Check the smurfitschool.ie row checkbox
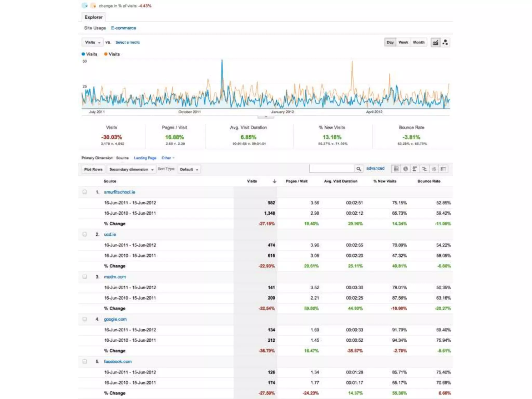 85,192
